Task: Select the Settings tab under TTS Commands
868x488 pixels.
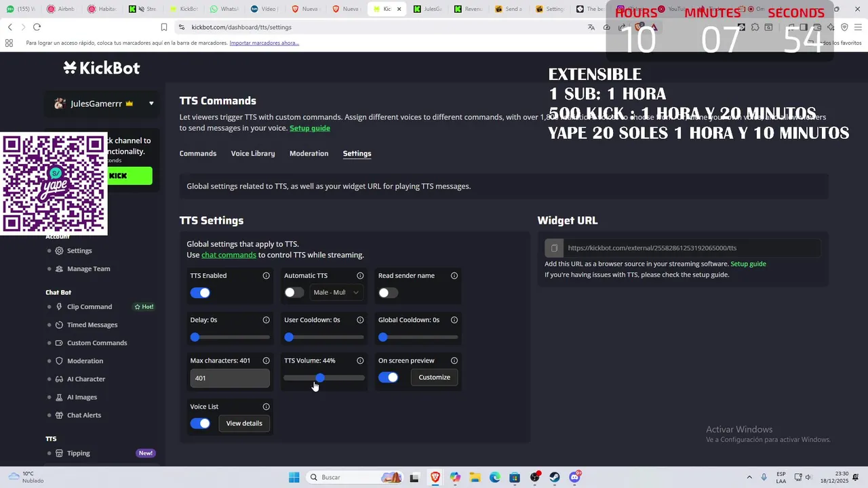Action: (357, 153)
